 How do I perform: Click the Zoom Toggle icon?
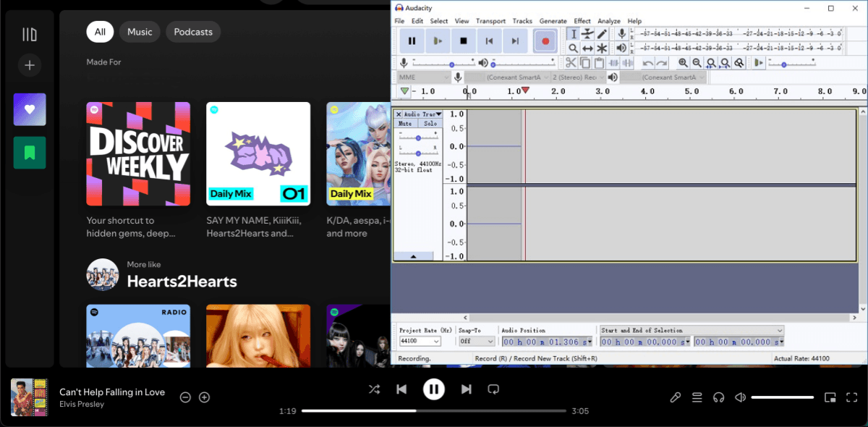click(x=739, y=63)
